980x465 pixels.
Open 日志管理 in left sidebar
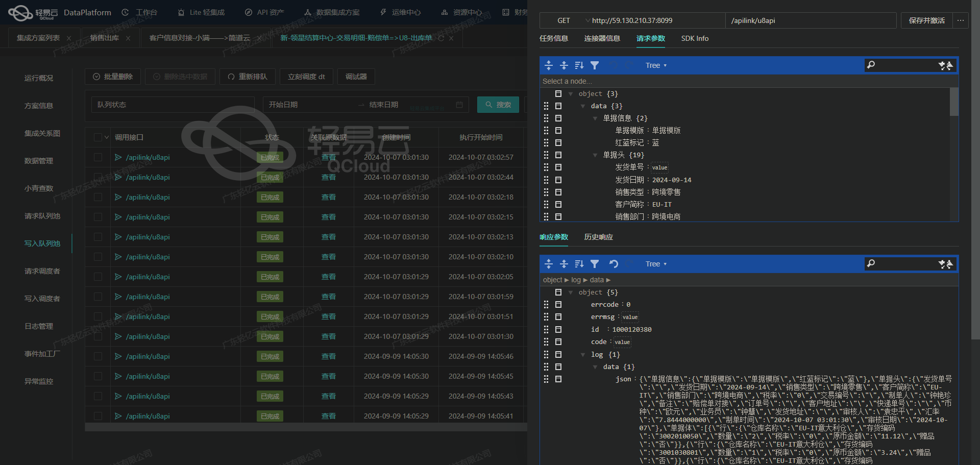[39, 326]
